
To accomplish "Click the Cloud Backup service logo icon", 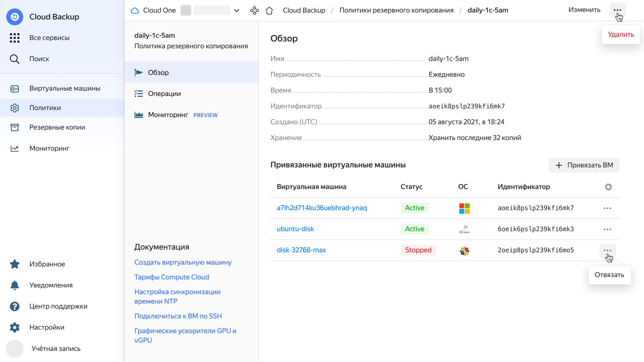I will [15, 17].
